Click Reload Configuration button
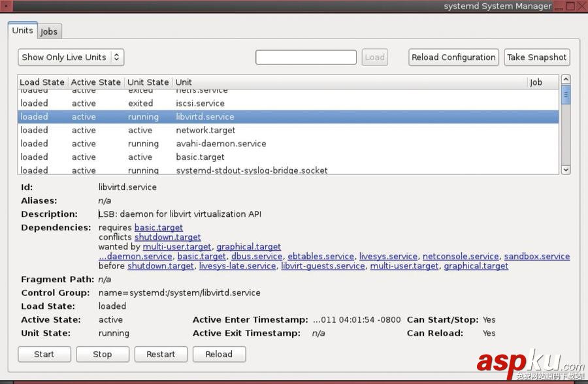The image size is (588, 384). (453, 57)
